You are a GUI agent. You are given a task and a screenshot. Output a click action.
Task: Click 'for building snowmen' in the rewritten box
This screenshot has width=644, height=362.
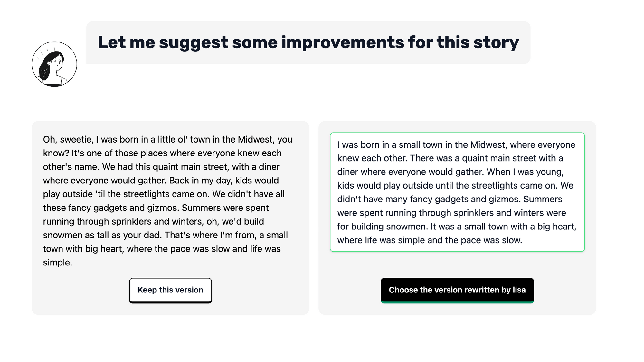coord(383,227)
